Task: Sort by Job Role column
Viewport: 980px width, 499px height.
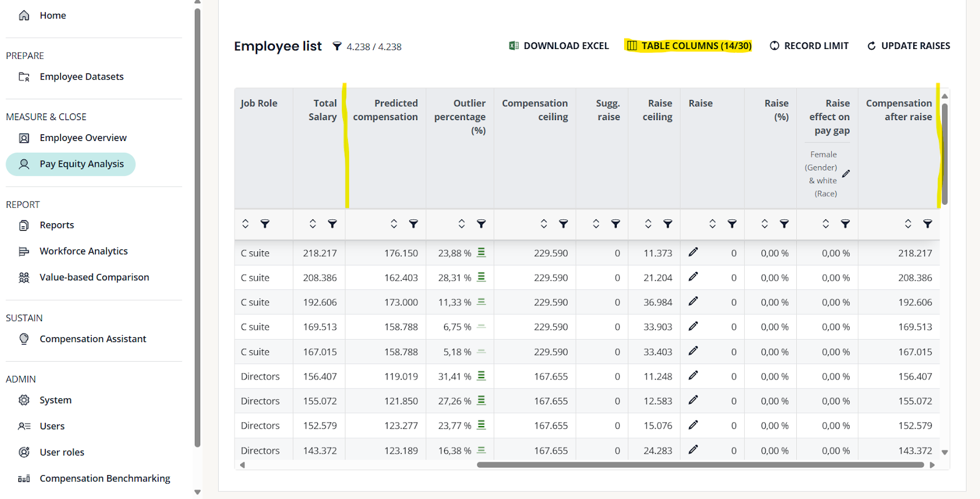Action: pos(246,224)
